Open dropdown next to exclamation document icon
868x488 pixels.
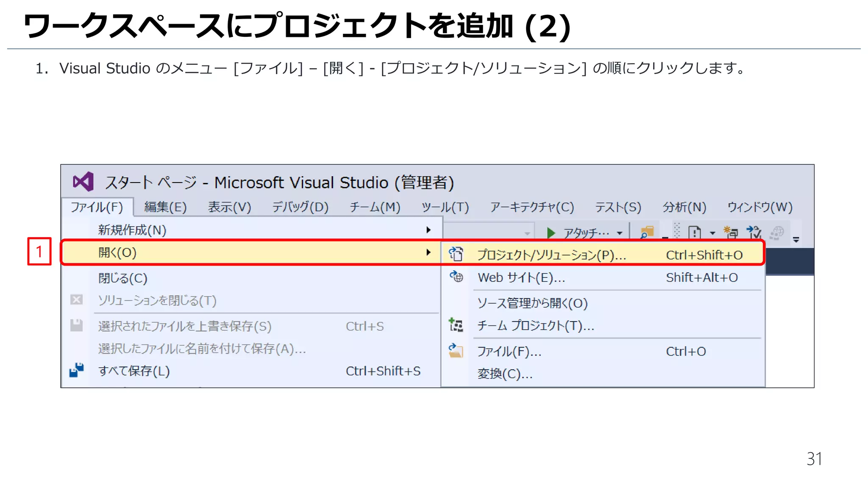click(712, 233)
